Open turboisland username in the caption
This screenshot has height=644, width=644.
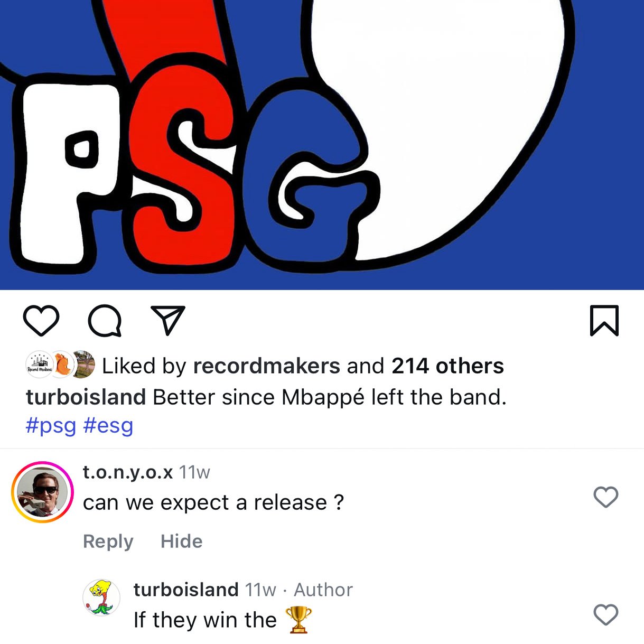(x=86, y=397)
